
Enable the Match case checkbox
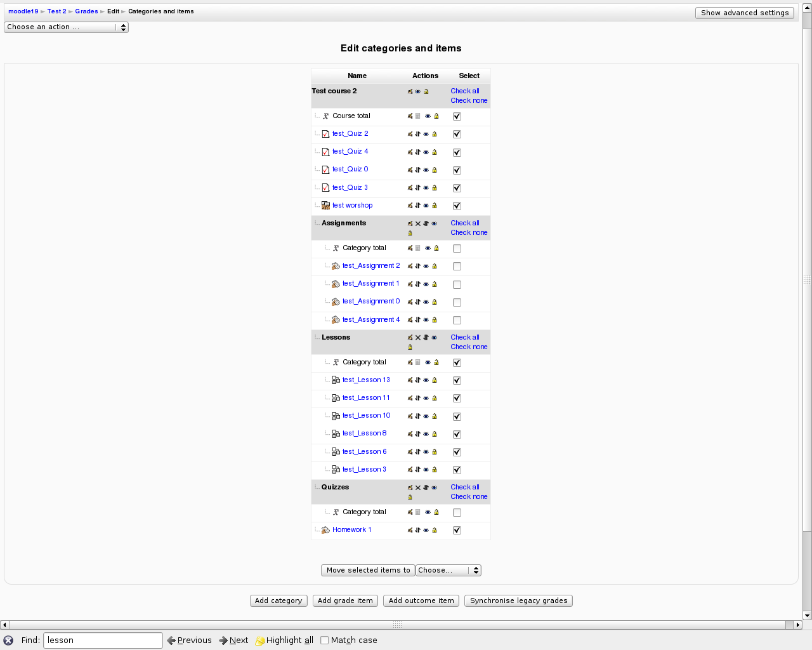tap(325, 640)
